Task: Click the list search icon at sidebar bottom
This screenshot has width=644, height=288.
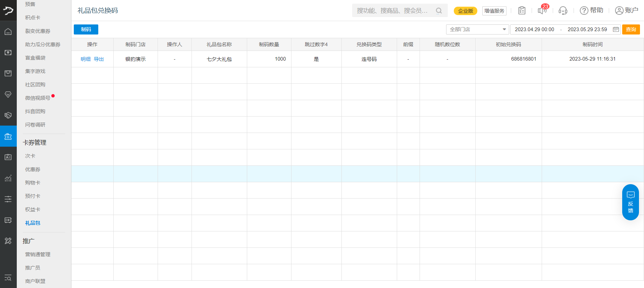Action: (x=8, y=278)
